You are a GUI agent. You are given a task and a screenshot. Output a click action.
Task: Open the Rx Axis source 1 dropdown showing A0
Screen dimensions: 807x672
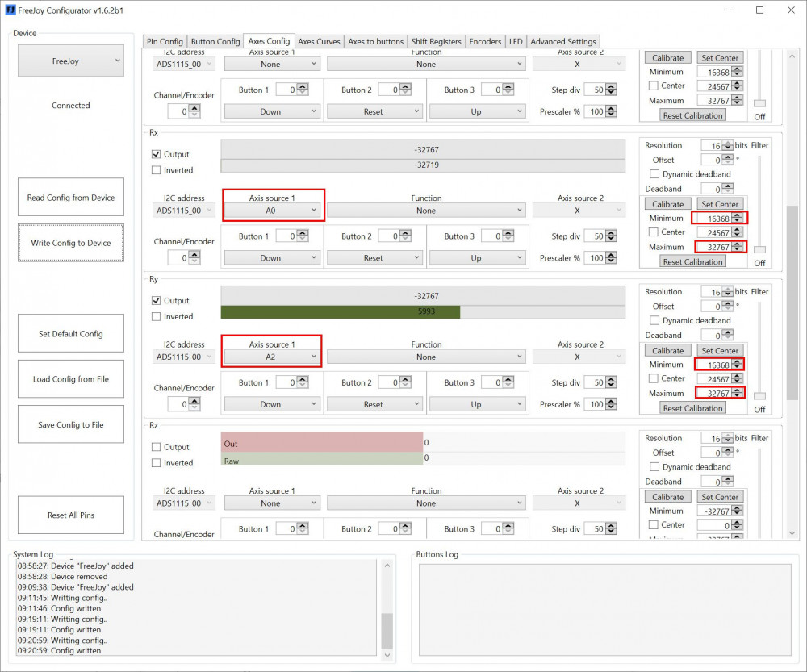coord(272,211)
